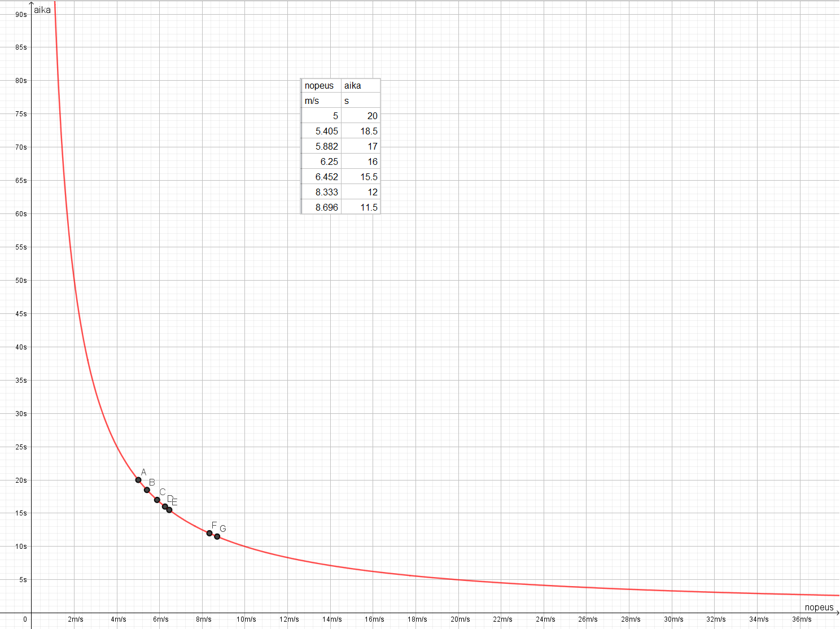Select point B on the curve
Image resolution: width=840 pixels, height=629 pixels.
[147, 489]
